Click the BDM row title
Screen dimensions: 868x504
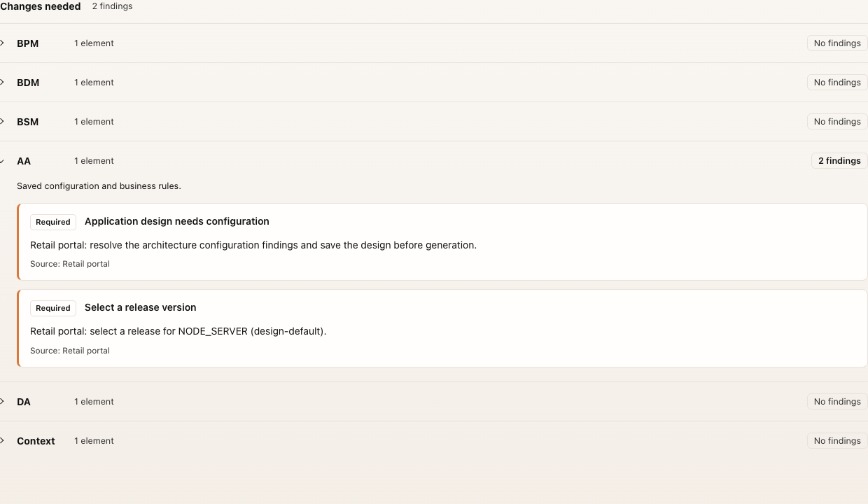click(x=28, y=83)
